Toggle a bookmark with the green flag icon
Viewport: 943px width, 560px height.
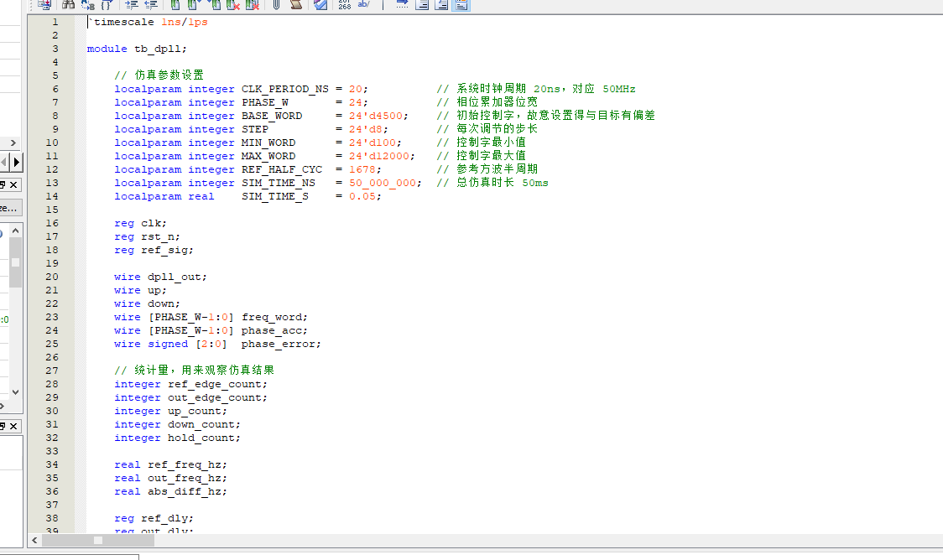175,5
